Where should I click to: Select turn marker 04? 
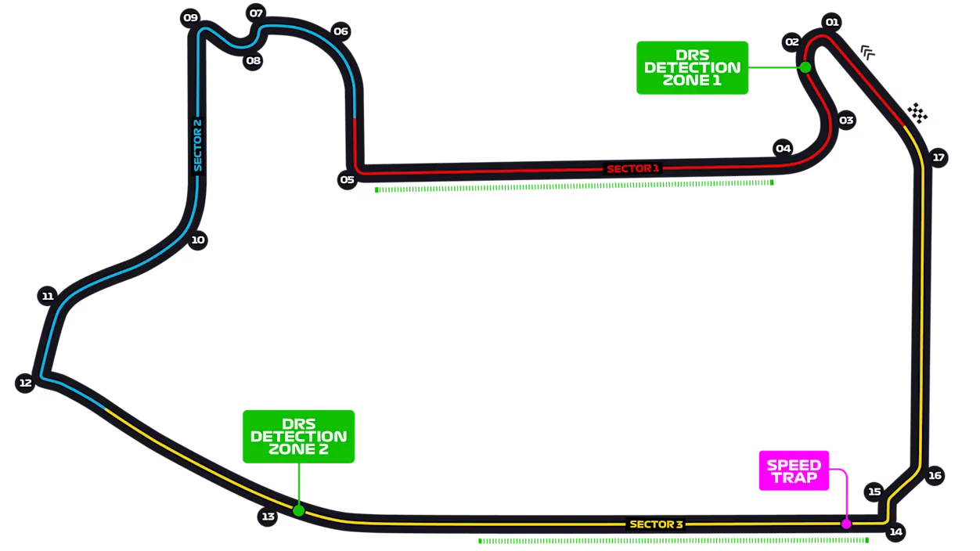click(x=783, y=149)
